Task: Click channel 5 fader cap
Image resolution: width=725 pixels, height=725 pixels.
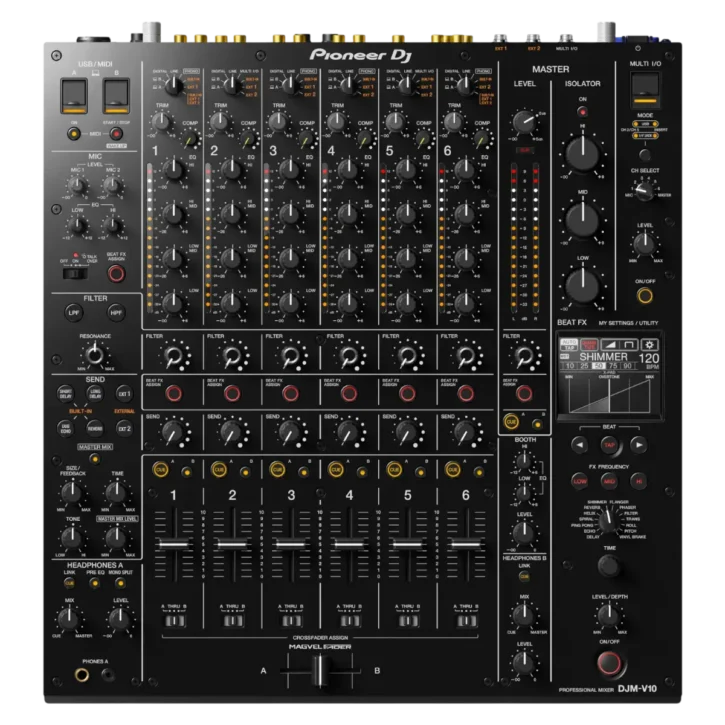Action: (407, 544)
